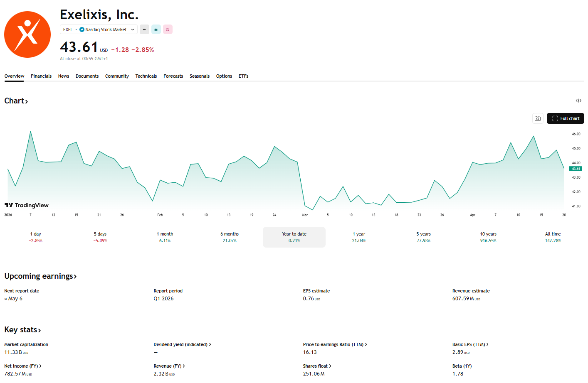Open the News tab
Image resolution: width=588 pixels, height=383 pixels.
[64, 76]
